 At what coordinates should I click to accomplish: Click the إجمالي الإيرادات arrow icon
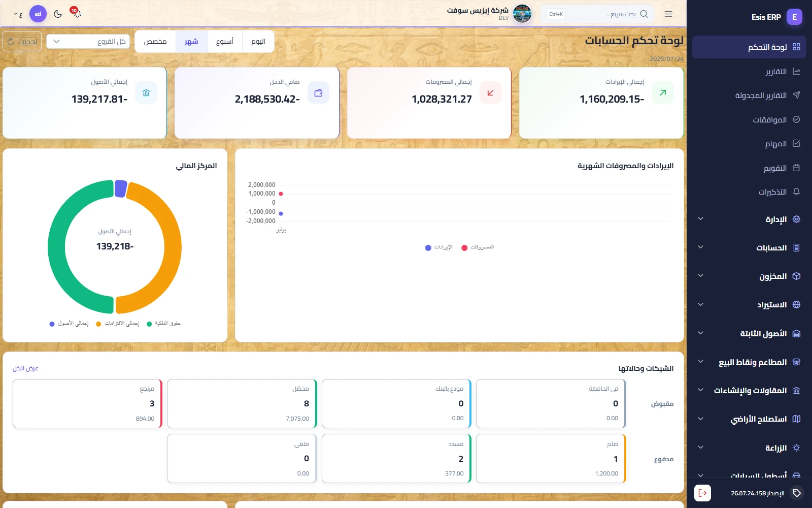click(x=663, y=92)
